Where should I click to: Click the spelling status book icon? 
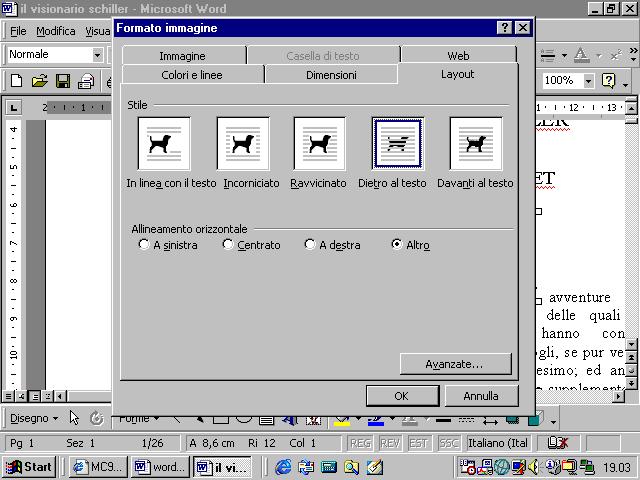pyautogui.click(x=557, y=442)
